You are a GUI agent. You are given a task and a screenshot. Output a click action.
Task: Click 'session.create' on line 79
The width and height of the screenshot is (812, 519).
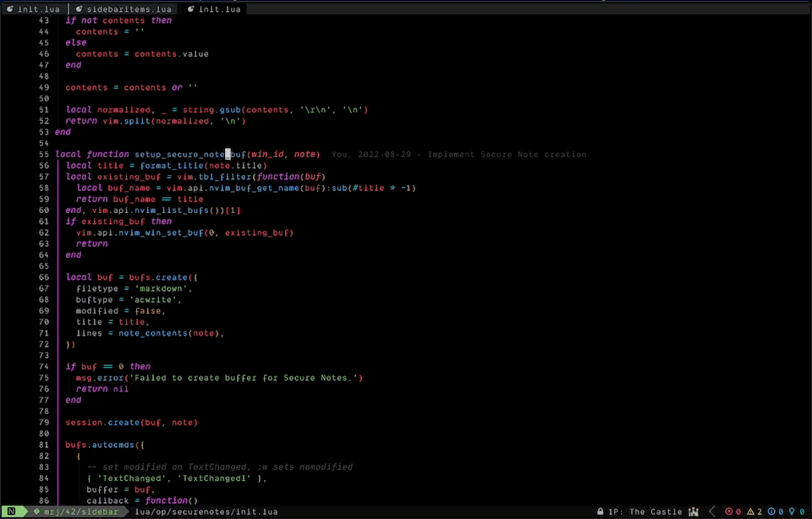pyautogui.click(x=102, y=423)
